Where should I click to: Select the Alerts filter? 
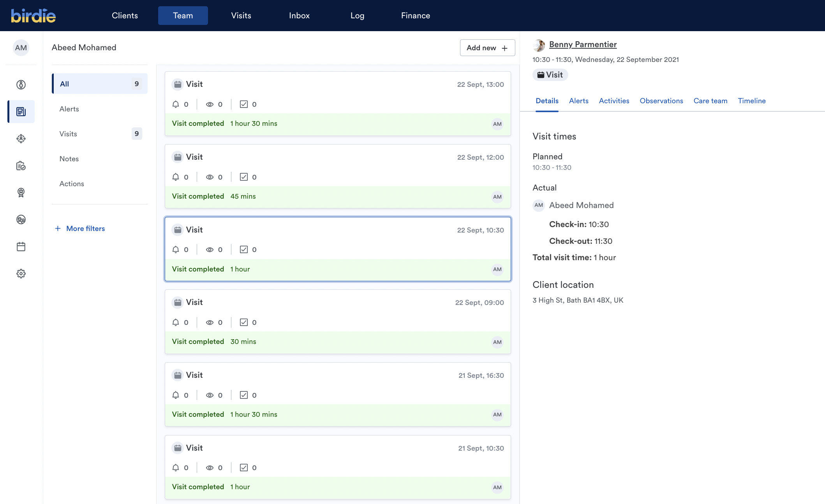tap(69, 109)
